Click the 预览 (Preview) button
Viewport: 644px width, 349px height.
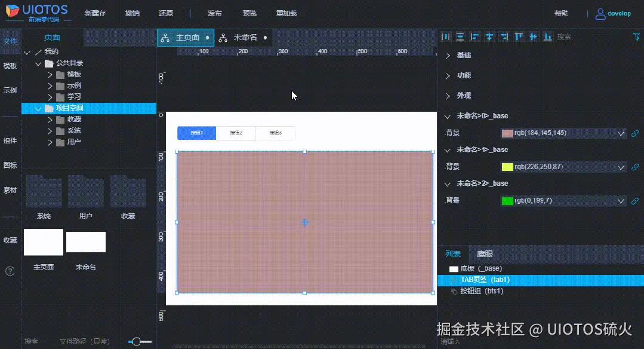pyautogui.click(x=251, y=13)
